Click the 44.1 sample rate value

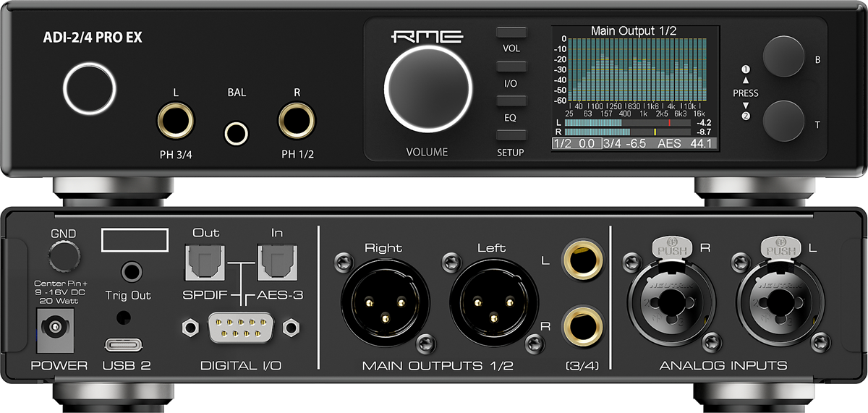click(701, 144)
